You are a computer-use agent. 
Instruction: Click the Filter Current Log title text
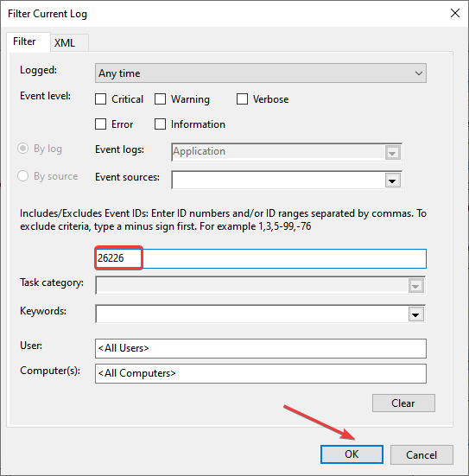tap(48, 14)
